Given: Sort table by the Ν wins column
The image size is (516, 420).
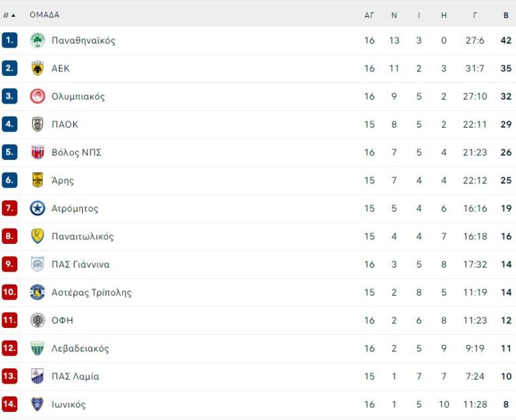Looking at the screenshot, I should click(394, 15).
